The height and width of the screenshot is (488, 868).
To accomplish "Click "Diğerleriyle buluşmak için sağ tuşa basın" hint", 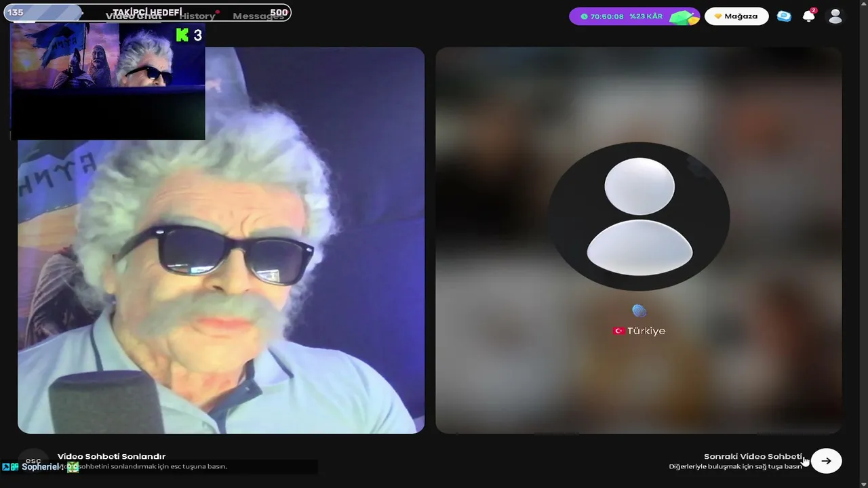I will click(x=735, y=466).
